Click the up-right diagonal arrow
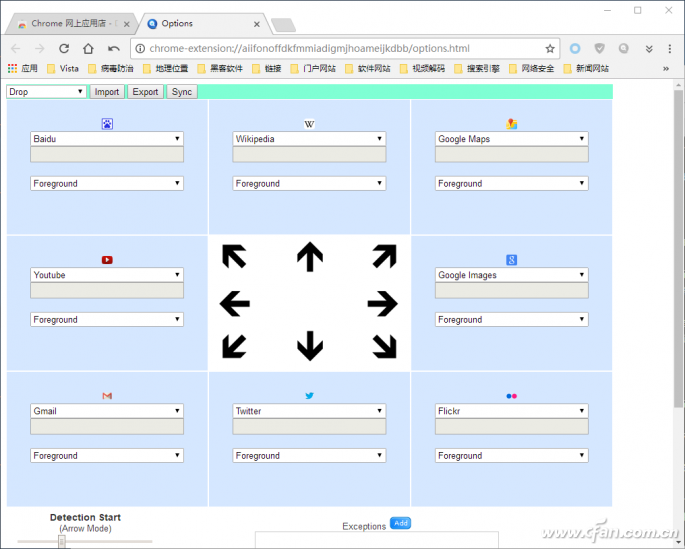Image resolution: width=685 pixels, height=549 pixels. coord(384,256)
